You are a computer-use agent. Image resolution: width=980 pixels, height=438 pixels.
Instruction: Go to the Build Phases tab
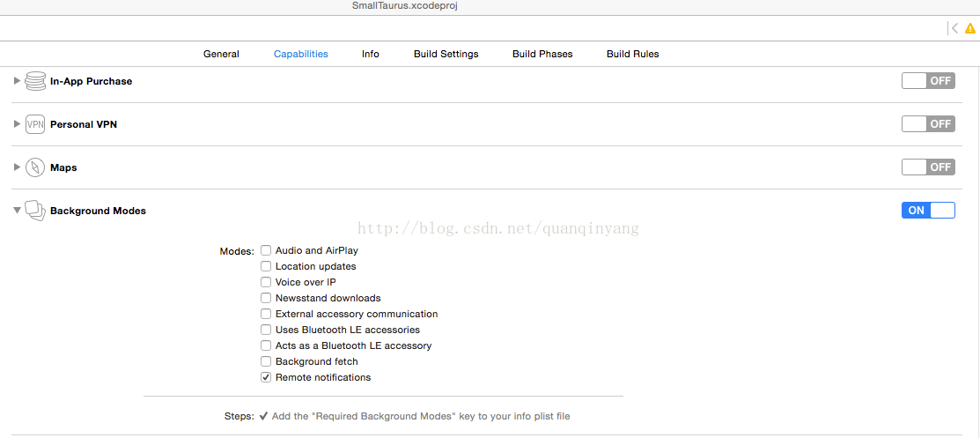542,54
